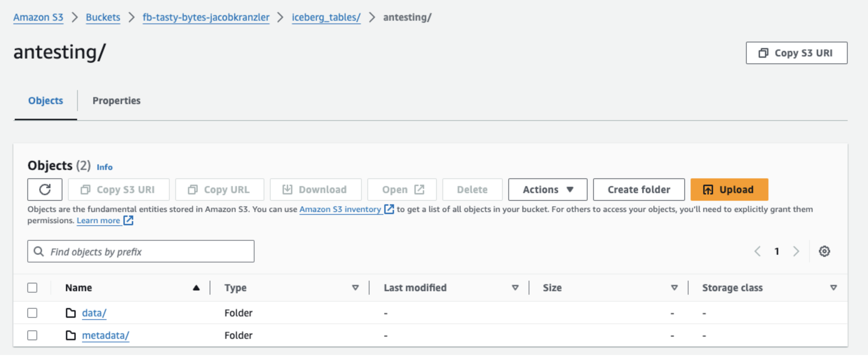Sort by Name ascending arrow
868x356 pixels.
[x=196, y=288]
